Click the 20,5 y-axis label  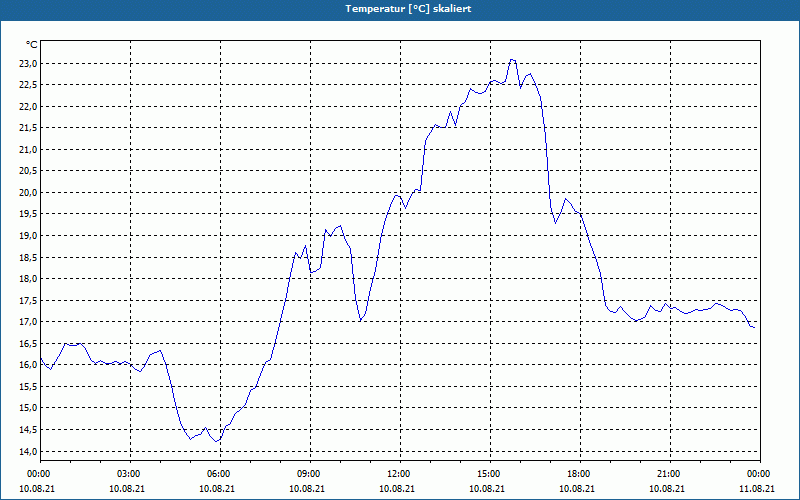click(28, 171)
